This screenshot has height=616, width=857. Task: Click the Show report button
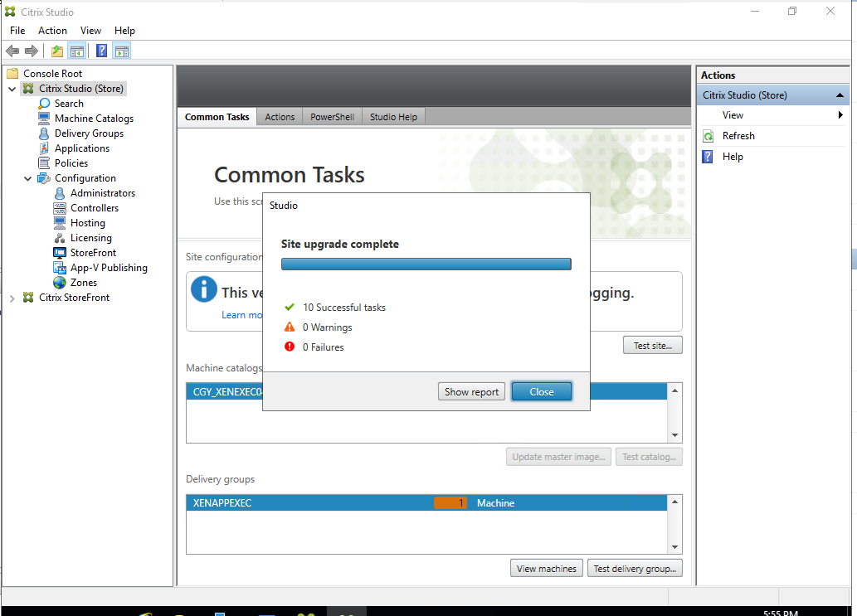472,391
